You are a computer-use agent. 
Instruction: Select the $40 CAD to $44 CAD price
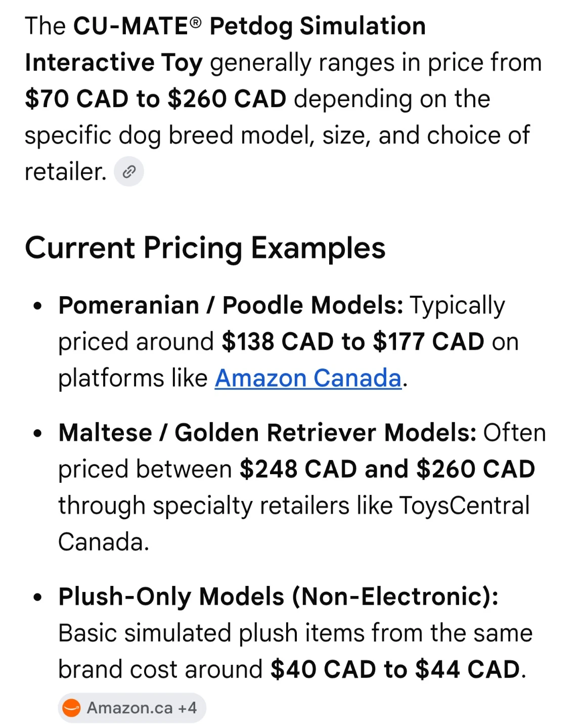[395, 669]
